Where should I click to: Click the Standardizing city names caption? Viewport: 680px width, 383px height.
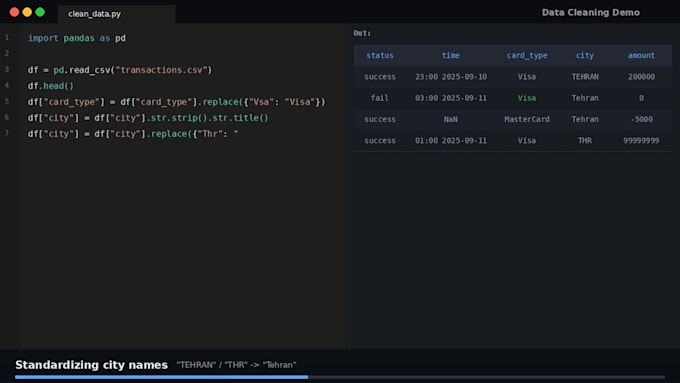92,365
